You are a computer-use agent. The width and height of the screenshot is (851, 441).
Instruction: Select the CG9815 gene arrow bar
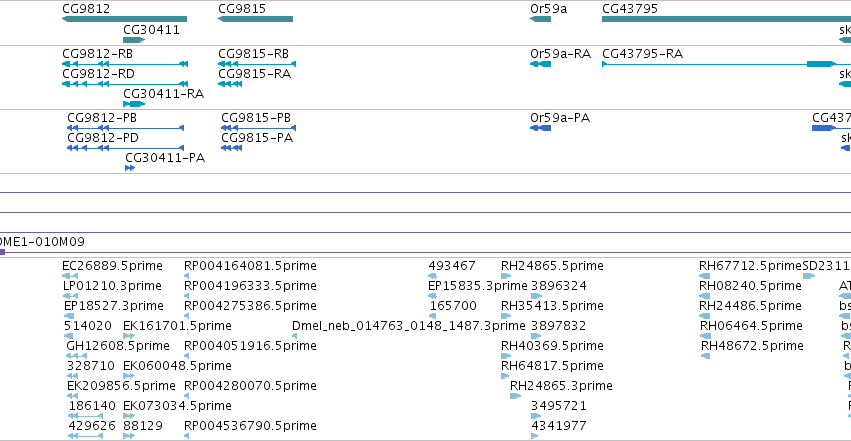point(256,19)
